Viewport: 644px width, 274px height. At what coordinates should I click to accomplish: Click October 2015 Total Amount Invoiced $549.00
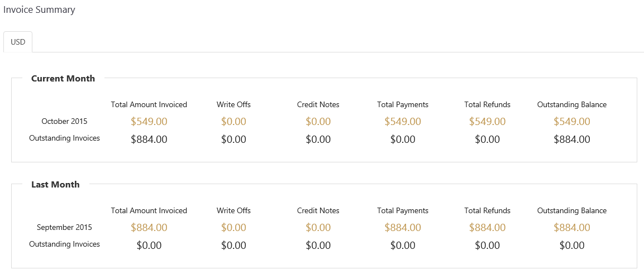pos(149,122)
